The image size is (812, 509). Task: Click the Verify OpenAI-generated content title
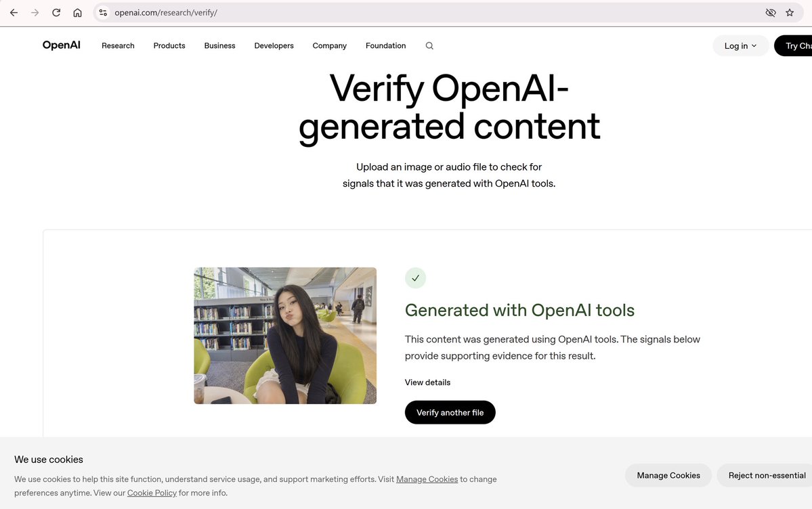(449, 107)
